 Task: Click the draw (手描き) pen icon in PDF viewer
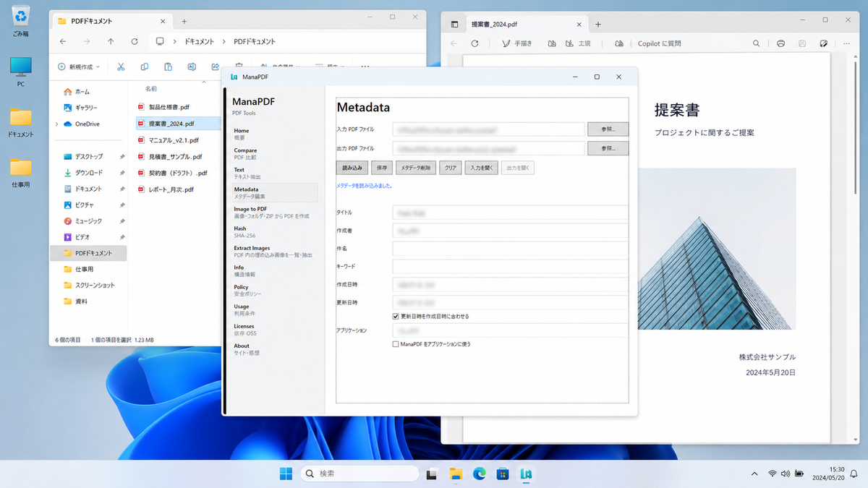pos(506,43)
